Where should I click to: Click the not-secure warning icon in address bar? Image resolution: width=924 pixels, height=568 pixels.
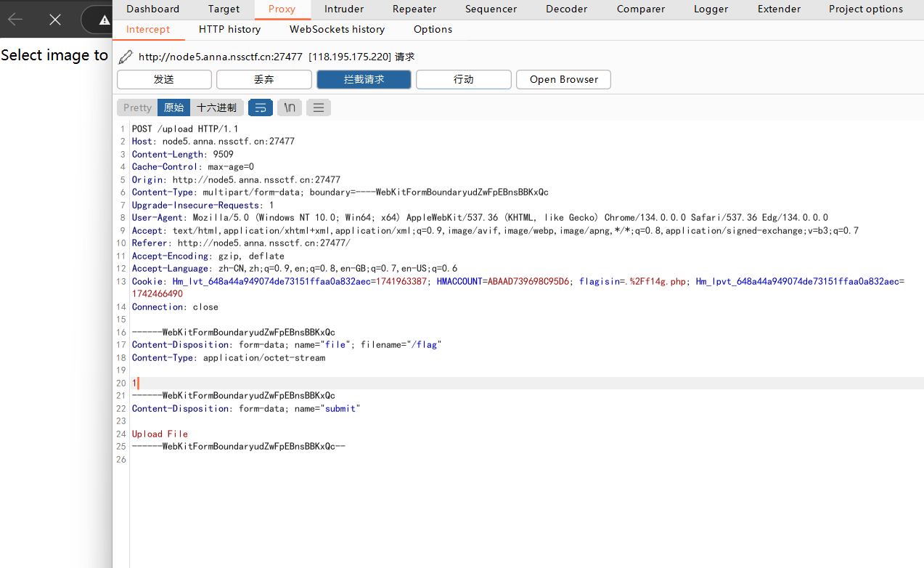tap(105, 20)
